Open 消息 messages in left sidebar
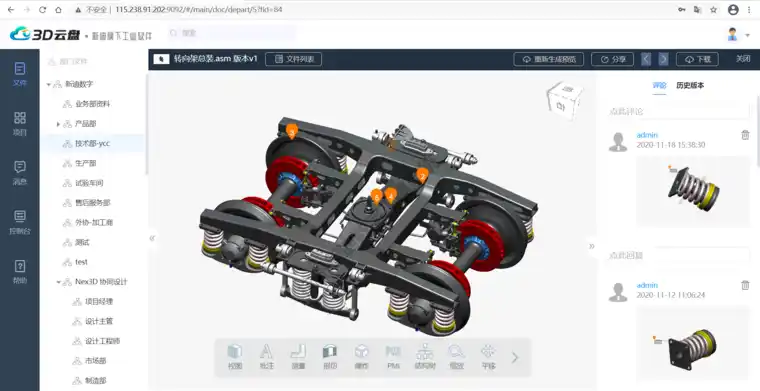Viewport: 760px width, 391px height. pyautogui.click(x=20, y=173)
